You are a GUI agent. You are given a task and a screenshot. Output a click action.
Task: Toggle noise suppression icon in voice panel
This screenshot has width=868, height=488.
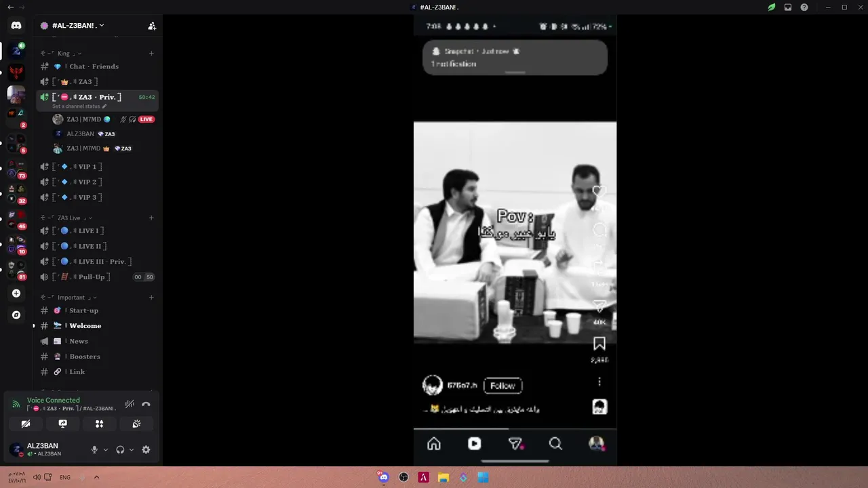[x=130, y=404]
